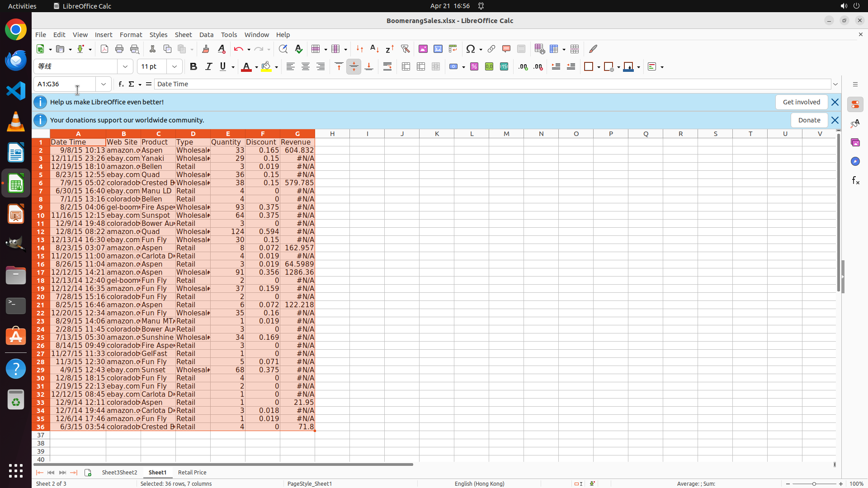Expand the Name Box dropdown
868x488 pixels.
click(104, 84)
